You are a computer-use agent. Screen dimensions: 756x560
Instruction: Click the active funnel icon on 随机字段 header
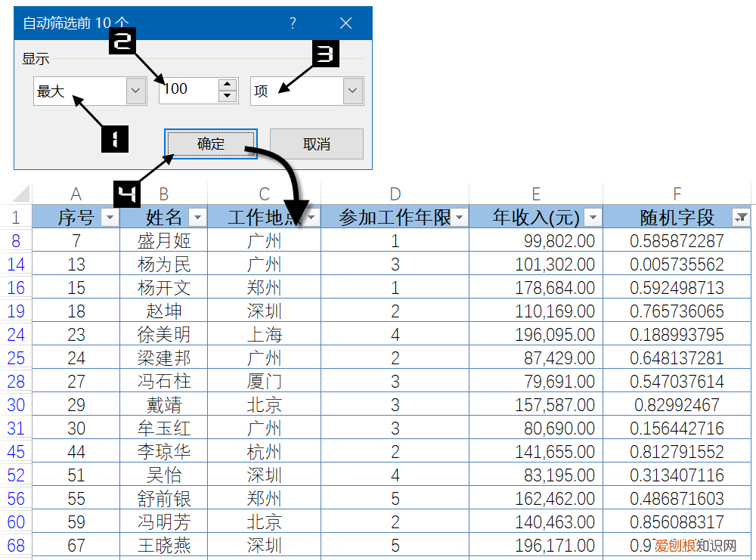pos(740,217)
